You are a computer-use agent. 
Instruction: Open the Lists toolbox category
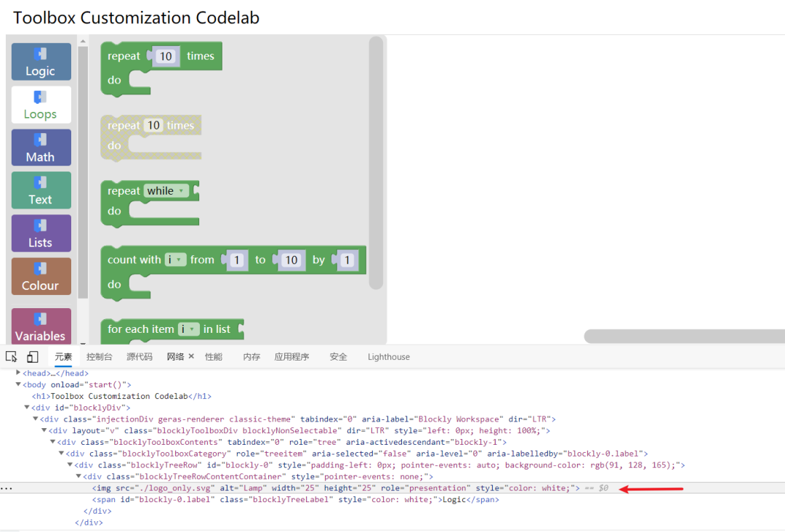click(41, 233)
